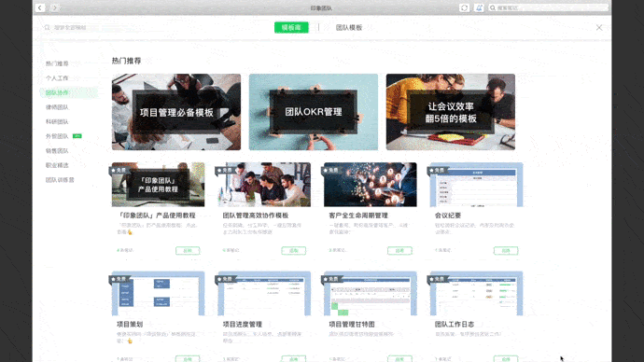Open 项目进度管理 template thumbnail
Viewport: 644px width, 362px height.
pos(264,293)
